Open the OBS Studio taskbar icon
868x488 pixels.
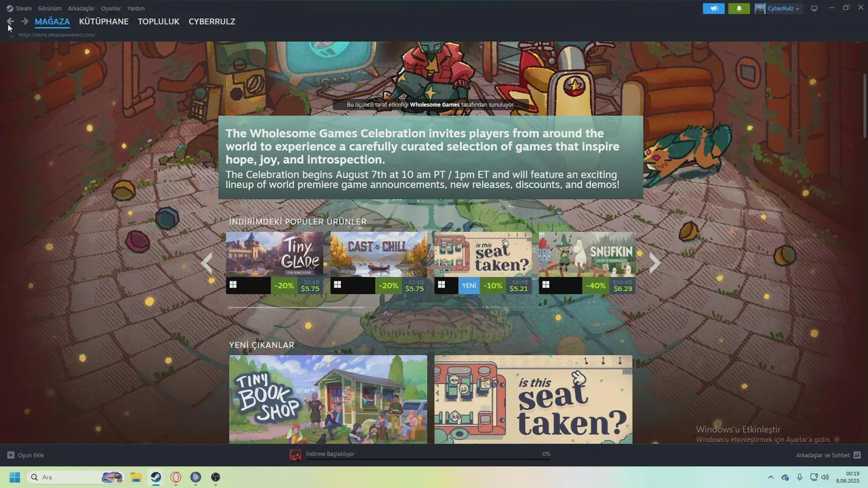(216, 477)
